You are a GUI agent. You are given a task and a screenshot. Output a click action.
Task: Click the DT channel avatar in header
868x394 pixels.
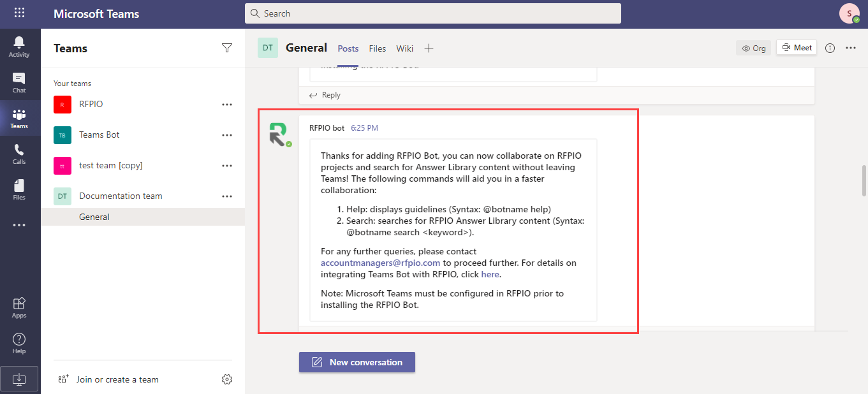pyautogui.click(x=268, y=48)
